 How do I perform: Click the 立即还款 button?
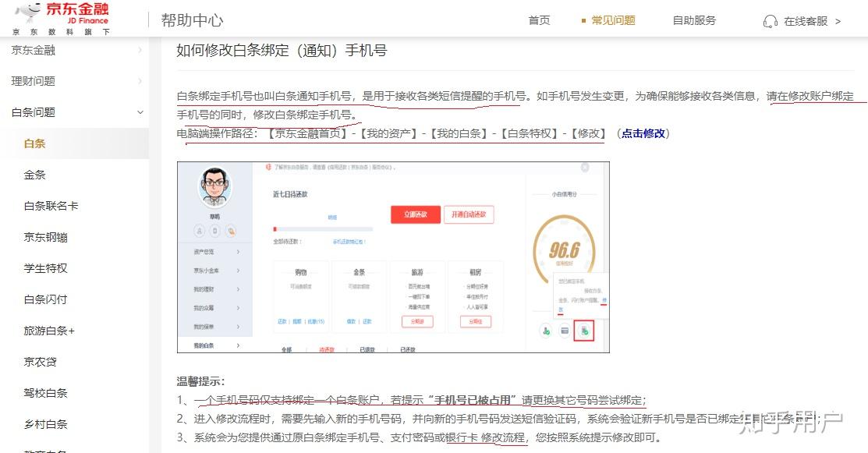pos(415,215)
